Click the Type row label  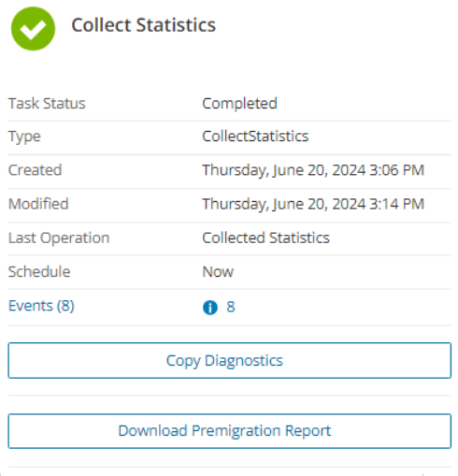[x=24, y=137]
